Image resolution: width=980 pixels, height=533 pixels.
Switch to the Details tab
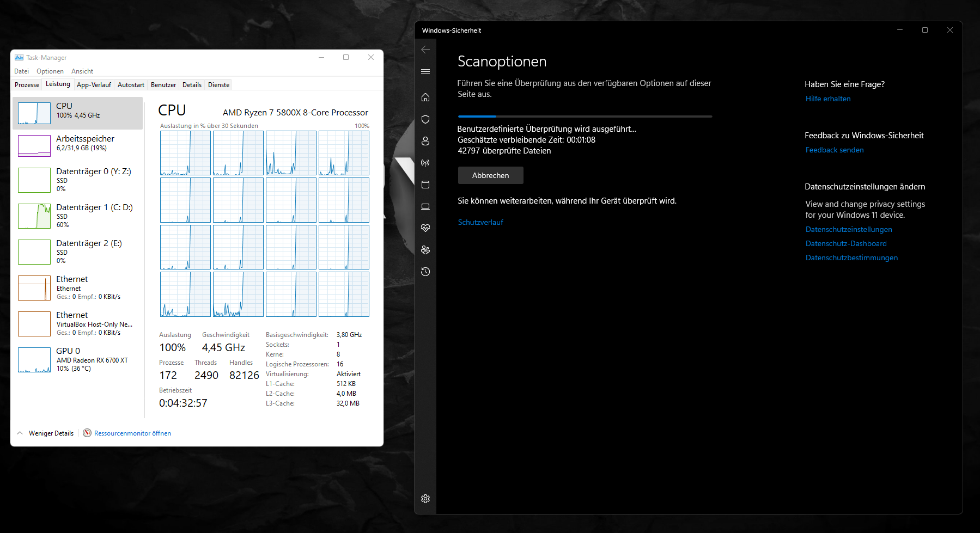pos(192,85)
